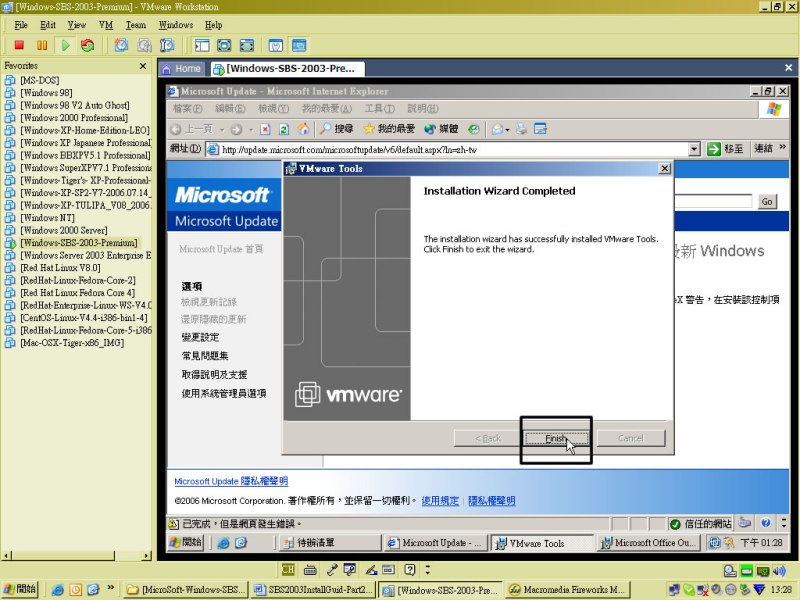Click Microsoft Office Ou... guest taskbar item
This screenshot has height=600, width=800.
pyautogui.click(x=647, y=542)
